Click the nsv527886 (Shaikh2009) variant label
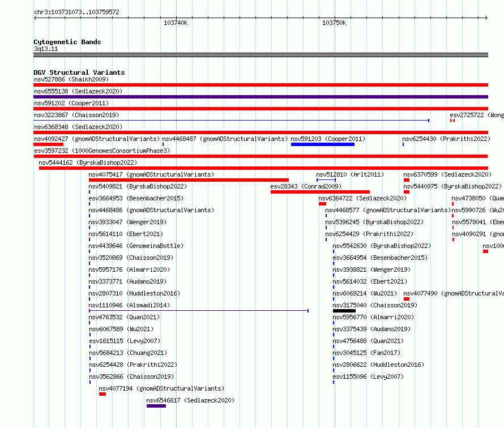The image size is (504, 428). coord(71,79)
